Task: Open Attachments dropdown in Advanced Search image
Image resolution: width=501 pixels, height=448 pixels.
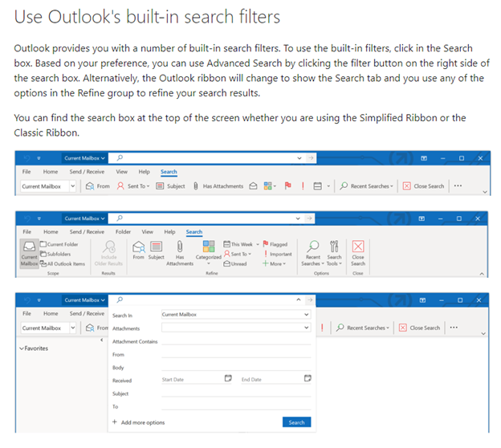Action: 236,328
